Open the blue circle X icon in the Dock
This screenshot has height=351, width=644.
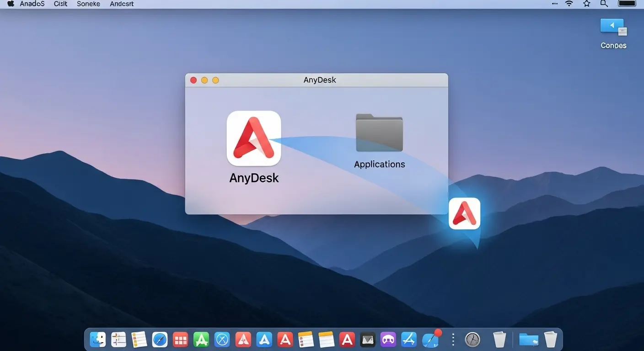(x=222, y=340)
